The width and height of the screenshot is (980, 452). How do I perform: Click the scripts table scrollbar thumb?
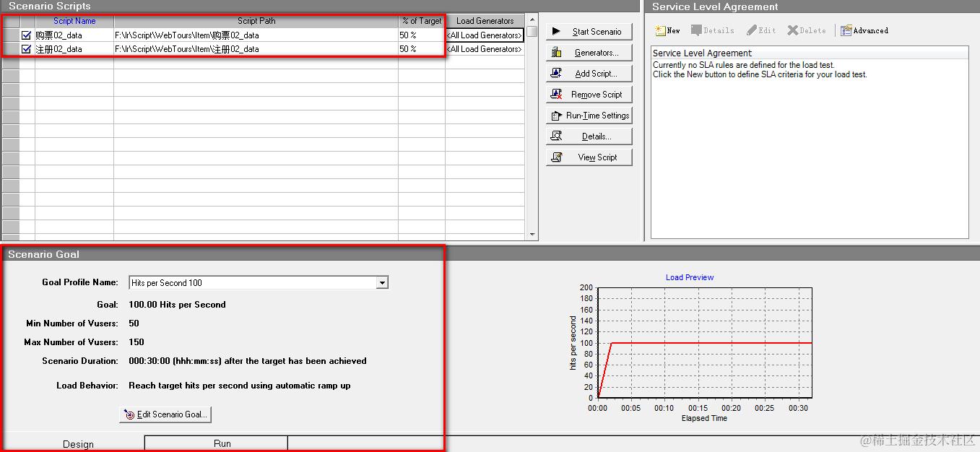pyautogui.click(x=532, y=31)
